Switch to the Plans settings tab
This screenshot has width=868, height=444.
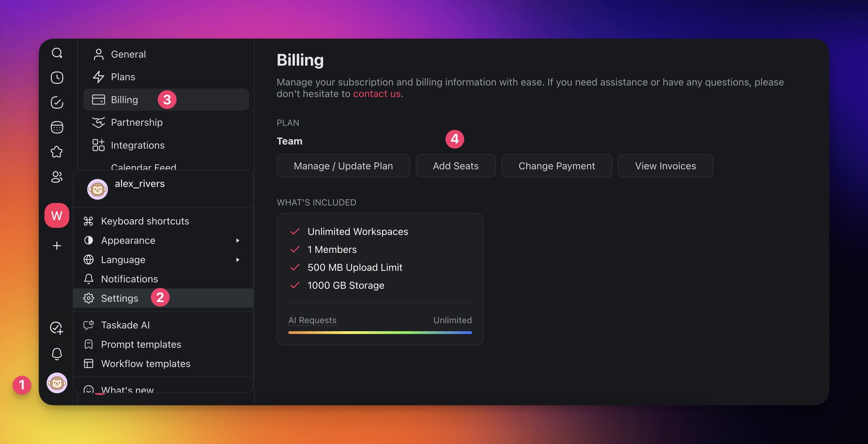tap(123, 77)
